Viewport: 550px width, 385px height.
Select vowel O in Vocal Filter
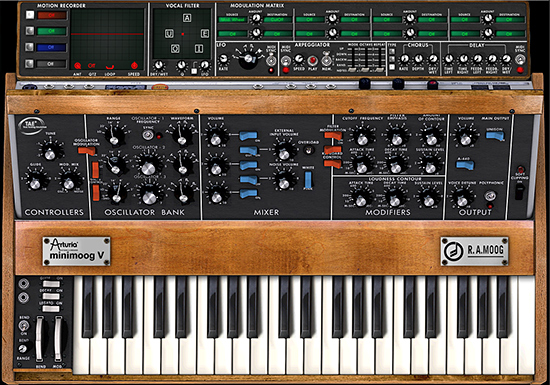pos(175,49)
